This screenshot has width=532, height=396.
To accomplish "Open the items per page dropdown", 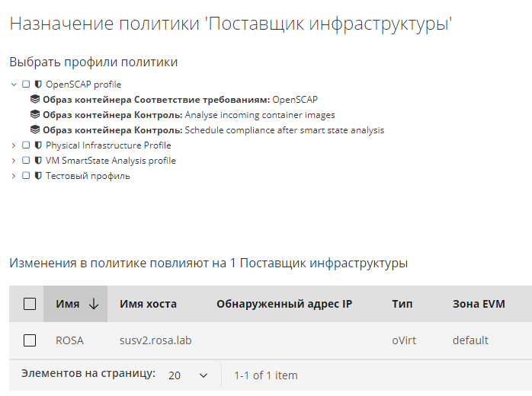I will 187,375.
